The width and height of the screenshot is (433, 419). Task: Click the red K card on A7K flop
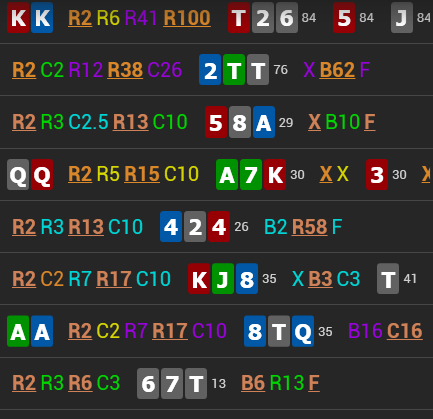pyautogui.click(x=275, y=174)
